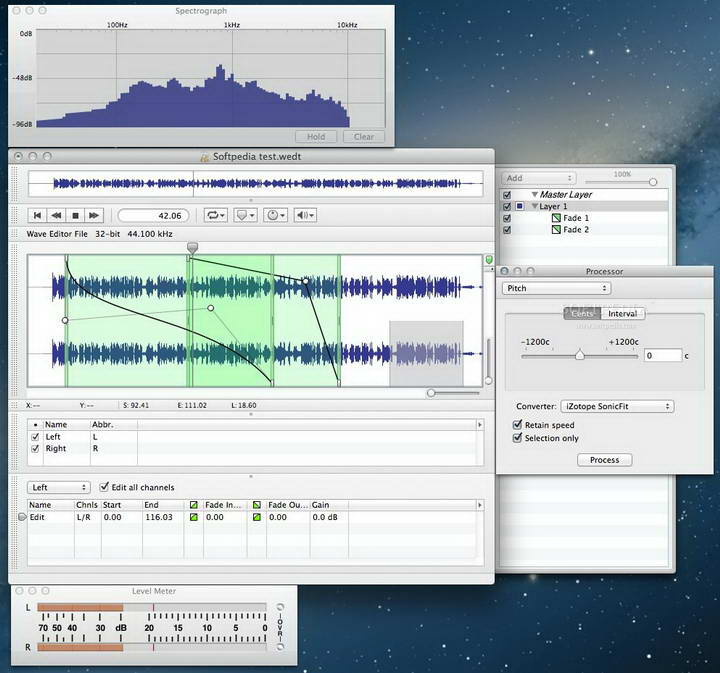This screenshot has width=720, height=673.
Task: Uncheck the Retain speed checkbox
Action: pyautogui.click(x=517, y=425)
